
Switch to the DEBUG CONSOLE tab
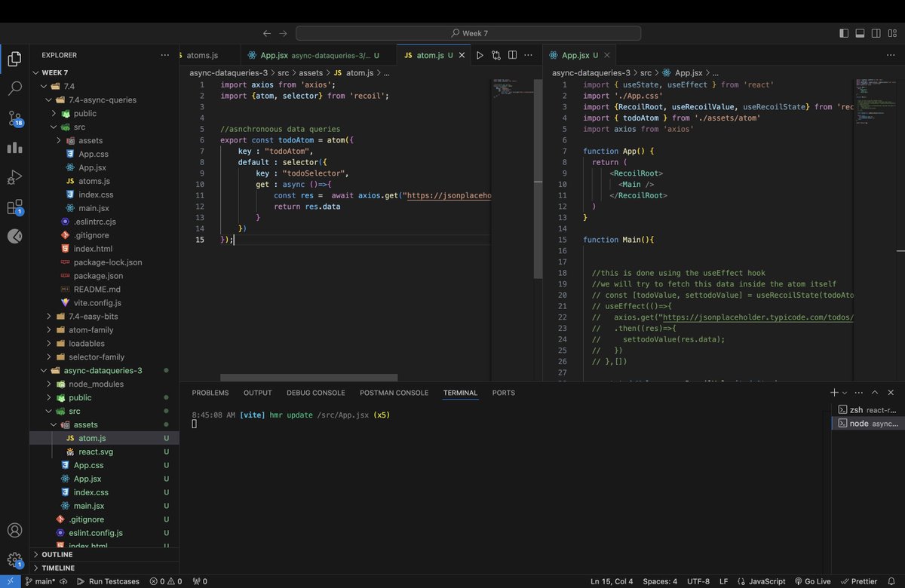click(316, 393)
